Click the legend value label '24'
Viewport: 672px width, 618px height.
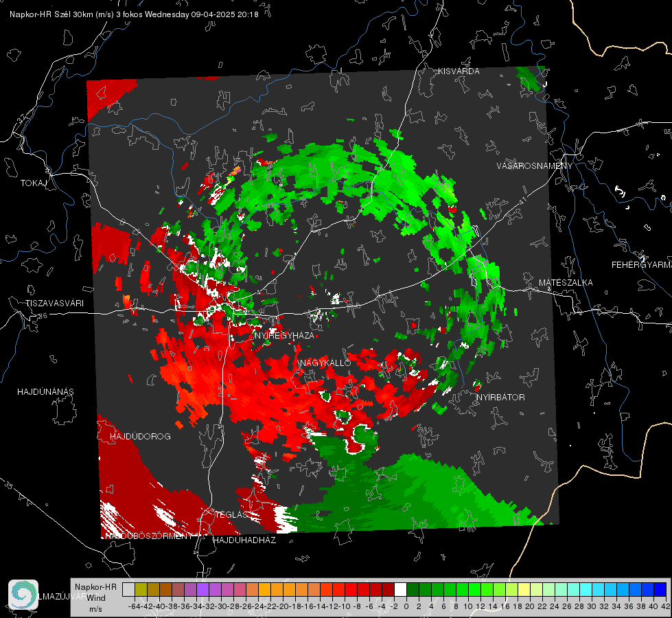555,607
